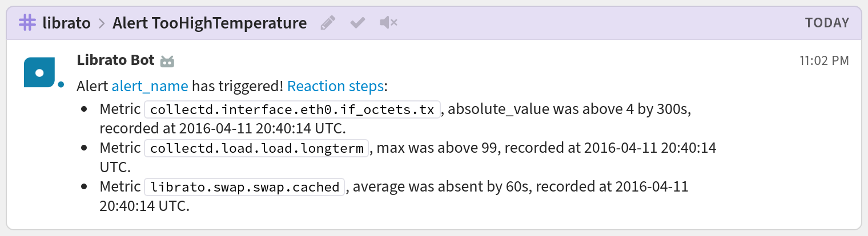Viewport: 868px width, 236px height.
Task: Edit topic using the pencil icon
Action: pyautogui.click(x=327, y=23)
